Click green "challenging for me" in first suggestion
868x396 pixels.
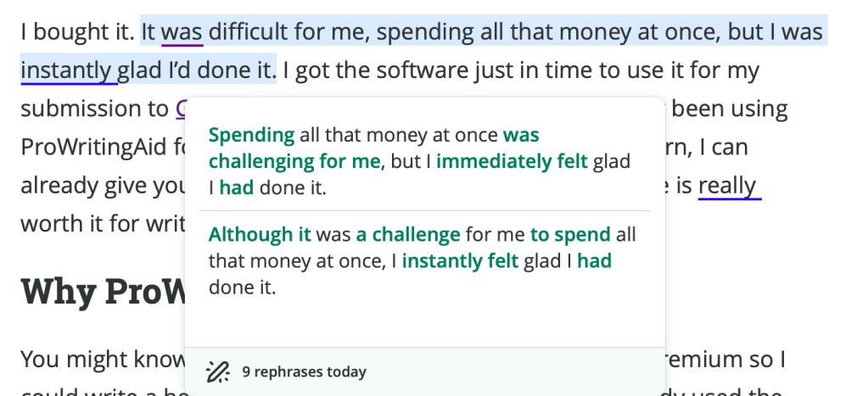[294, 161]
